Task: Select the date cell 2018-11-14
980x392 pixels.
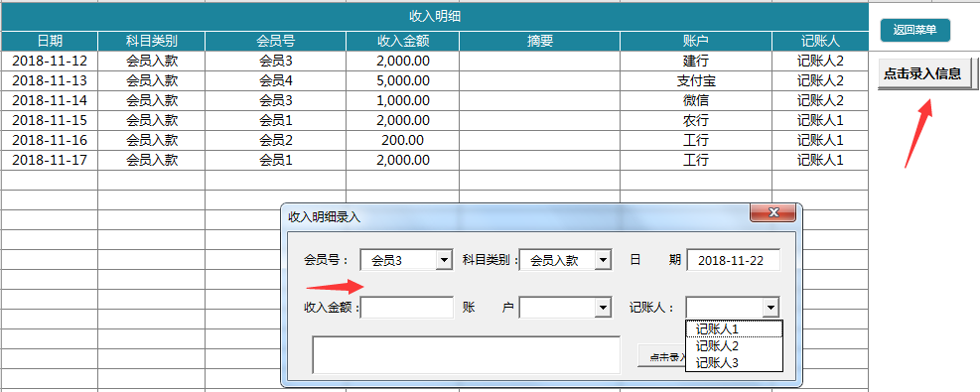Action: (50, 100)
